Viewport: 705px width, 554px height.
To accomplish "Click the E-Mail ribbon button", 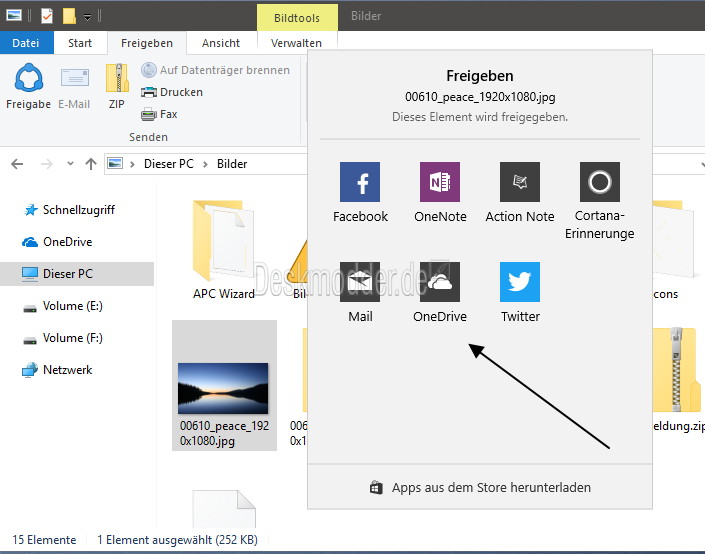I will tap(74, 86).
